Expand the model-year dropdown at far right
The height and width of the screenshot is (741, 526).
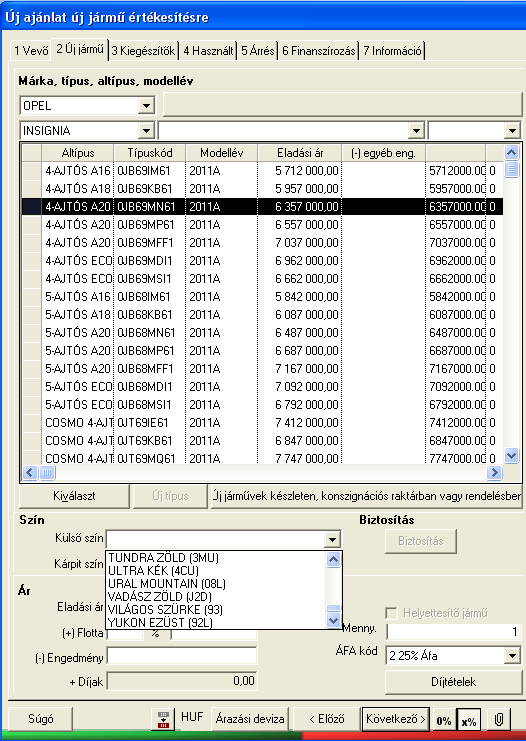click(512, 130)
